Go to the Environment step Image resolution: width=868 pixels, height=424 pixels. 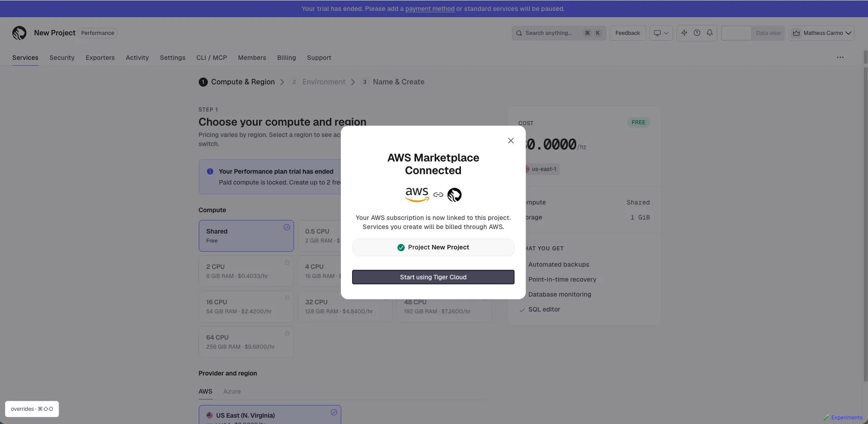(x=318, y=82)
